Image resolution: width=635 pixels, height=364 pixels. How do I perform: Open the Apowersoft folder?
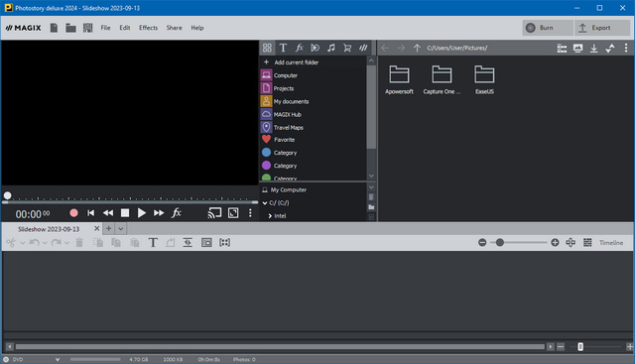point(399,79)
